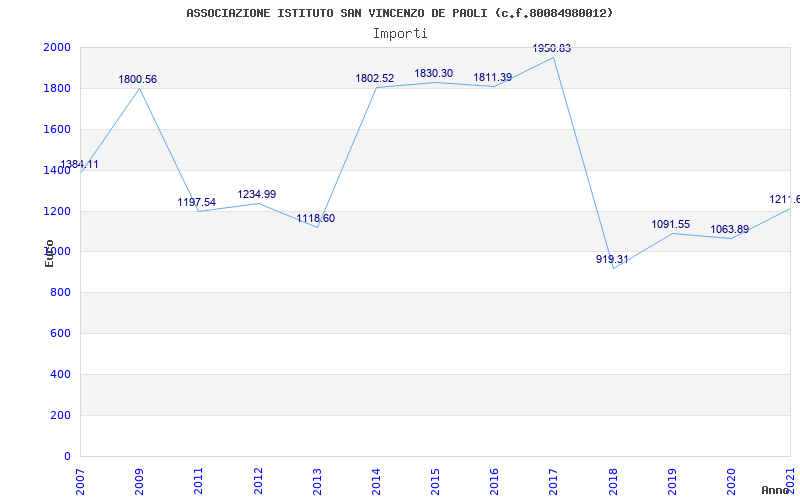
Task: Select the 1063.89 data label
Action: [730, 229]
